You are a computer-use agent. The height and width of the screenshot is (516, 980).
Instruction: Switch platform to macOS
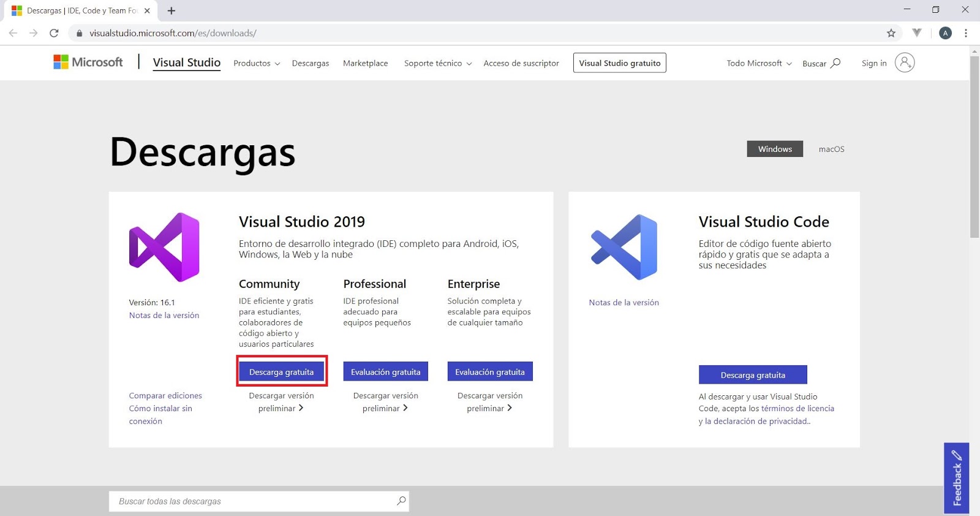831,149
